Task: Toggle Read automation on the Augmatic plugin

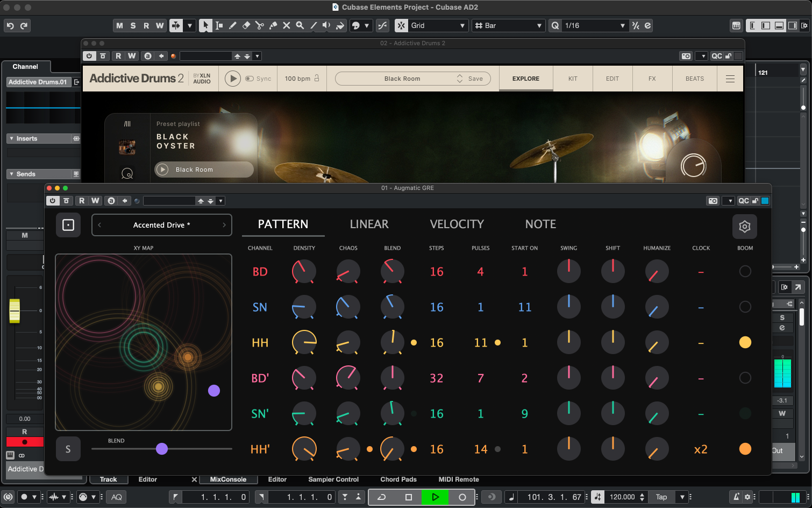Action: coord(82,200)
